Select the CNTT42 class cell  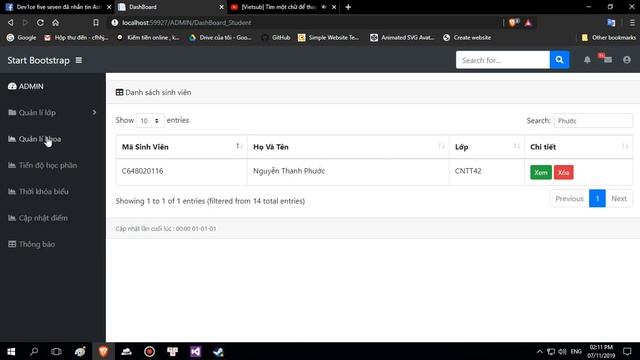click(x=487, y=171)
